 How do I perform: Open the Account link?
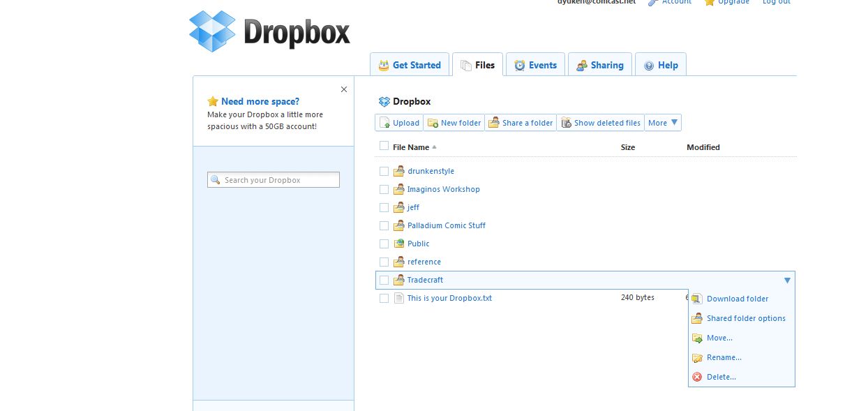(676, 1)
